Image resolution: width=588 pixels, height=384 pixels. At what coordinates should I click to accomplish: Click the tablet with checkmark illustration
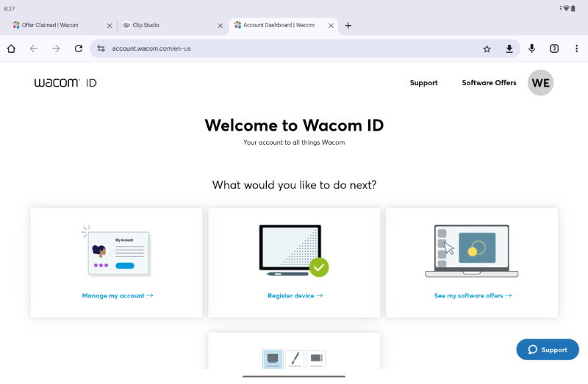click(294, 250)
